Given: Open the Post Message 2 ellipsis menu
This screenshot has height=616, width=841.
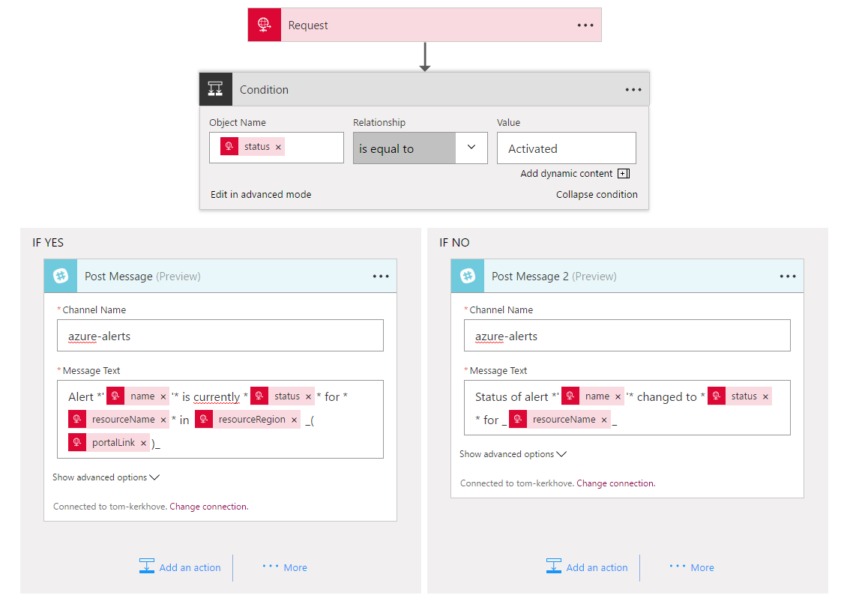Looking at the screenshot, I should 787,276.
